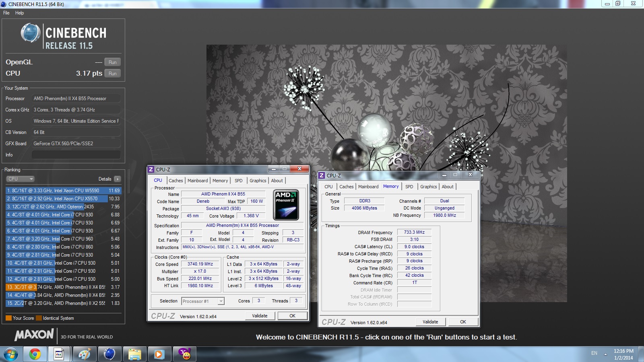
Task: Switch to Mainboard tab in left CPU-Z window
Action: (x=198, y=181)
